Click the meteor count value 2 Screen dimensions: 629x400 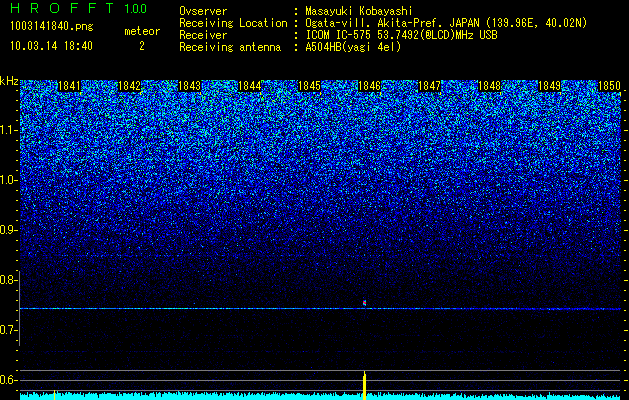[x=142, y=46]
